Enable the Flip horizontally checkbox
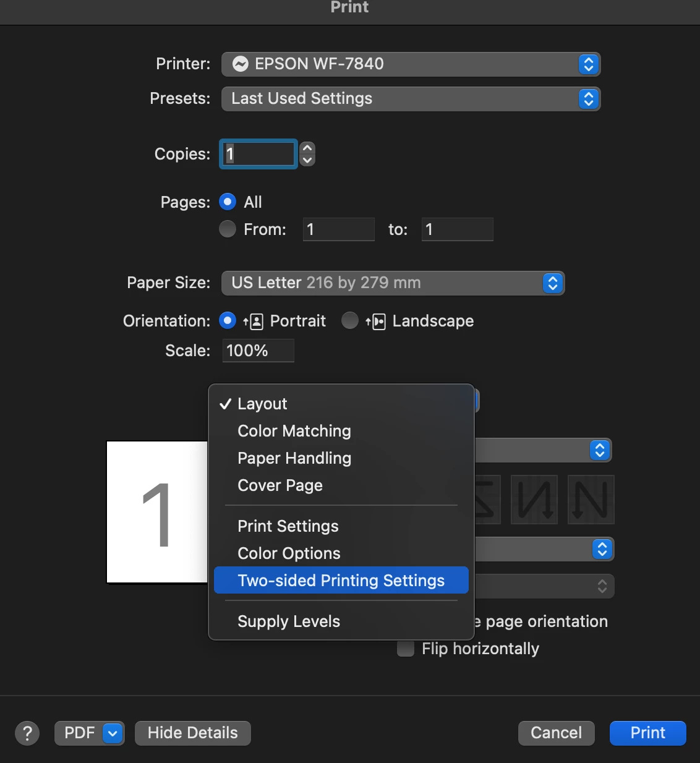 point(406,649)
